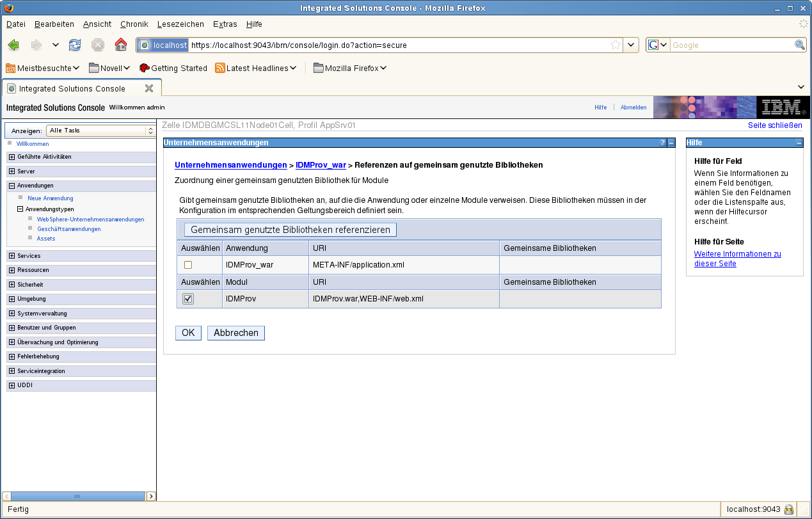The image size is (812, 519).
Task: Click the search magnifier icon
Action: pyautogui.click(x=800, y=45)
